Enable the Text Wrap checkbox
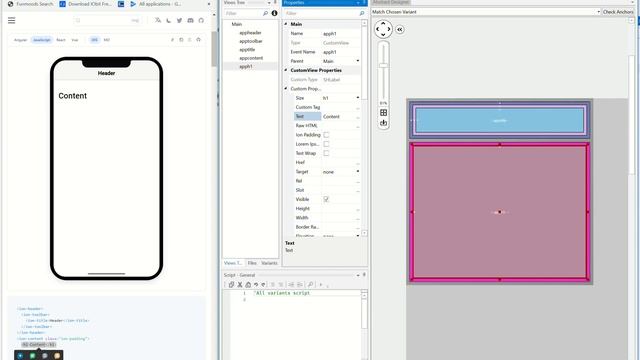Screen dimensions: 640x360 coord(326,153)
